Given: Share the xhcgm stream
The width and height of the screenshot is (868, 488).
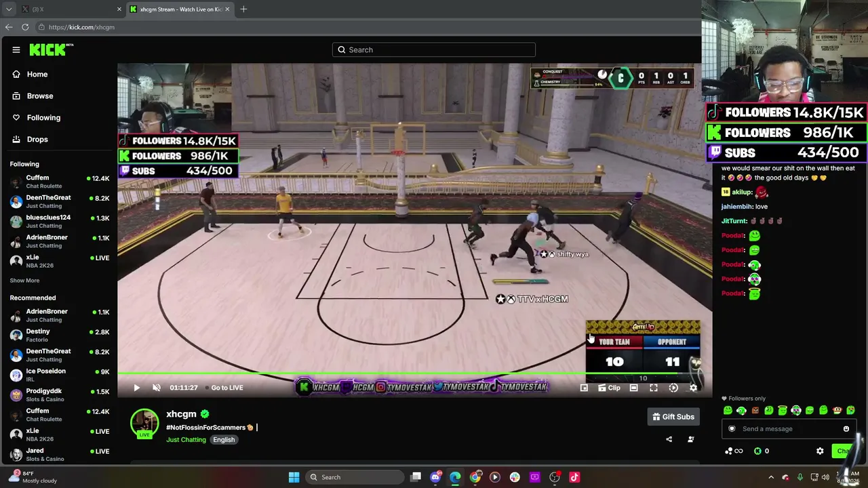Looking at the screenshot, I should (x=669, y=439).
